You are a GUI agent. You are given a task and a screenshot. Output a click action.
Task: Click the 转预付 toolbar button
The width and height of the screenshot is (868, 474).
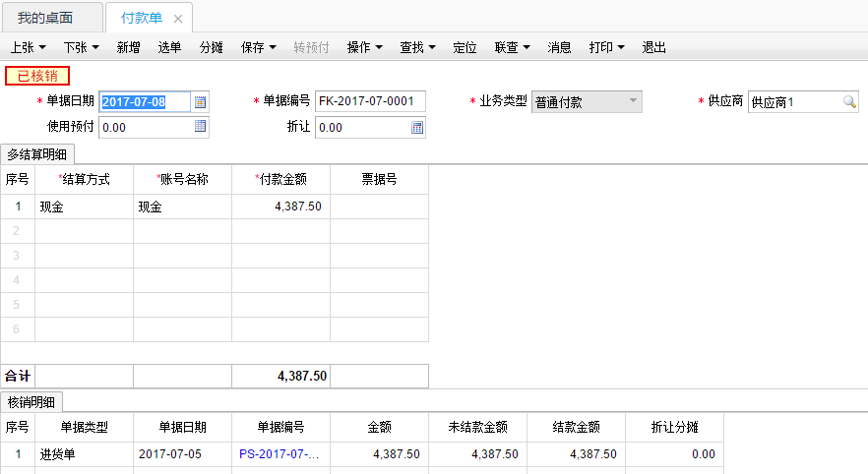(311, 47)
